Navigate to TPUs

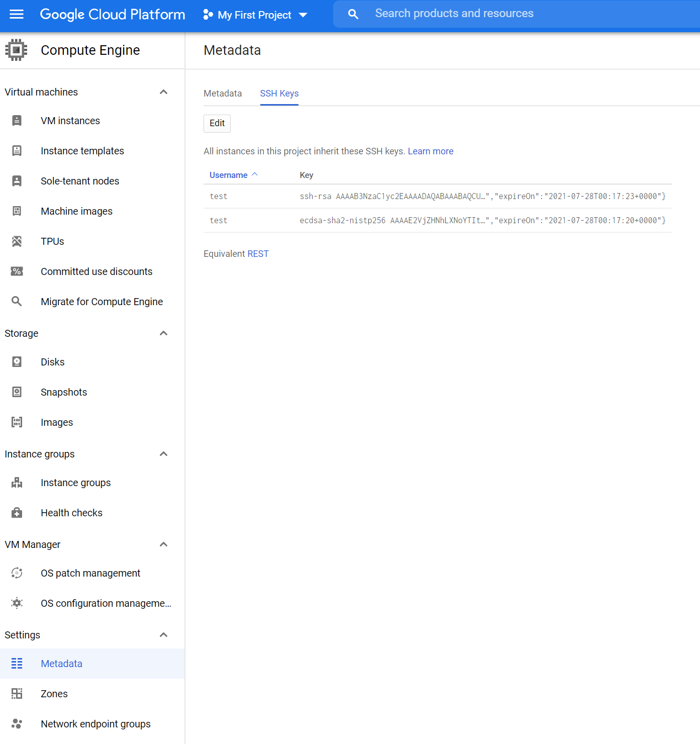click(53, 241)
